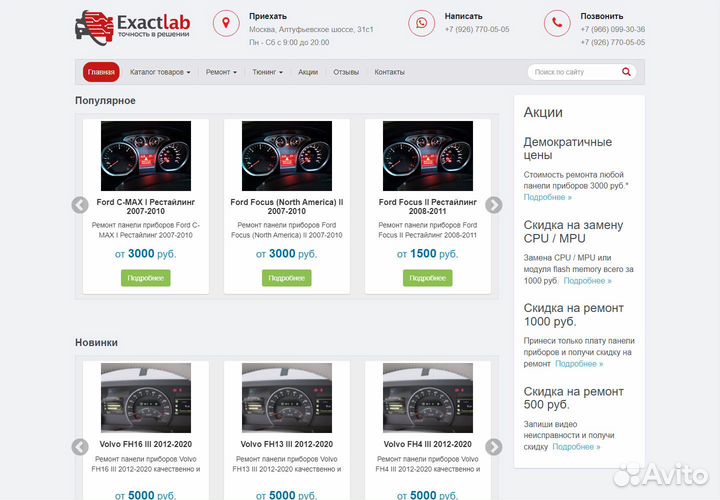Previous arrow in Новинки carousel
This screenshot has width=720, height=500.
click(x=80, y=447)
